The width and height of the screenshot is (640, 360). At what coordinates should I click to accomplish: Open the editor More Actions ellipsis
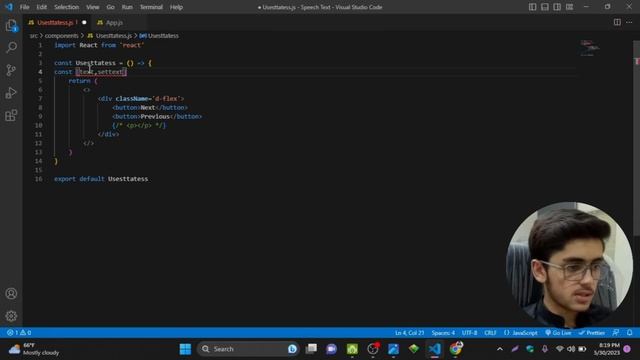pos(629,22)
